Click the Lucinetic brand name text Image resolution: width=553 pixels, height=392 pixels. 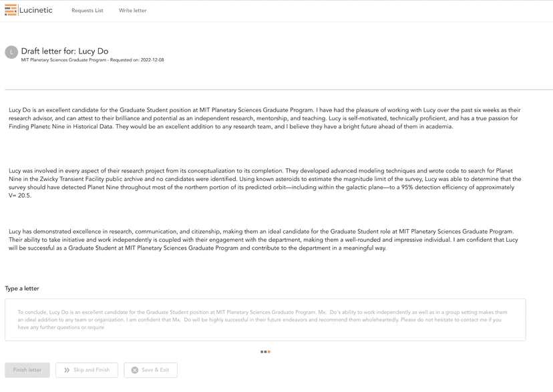pos(36,10)
